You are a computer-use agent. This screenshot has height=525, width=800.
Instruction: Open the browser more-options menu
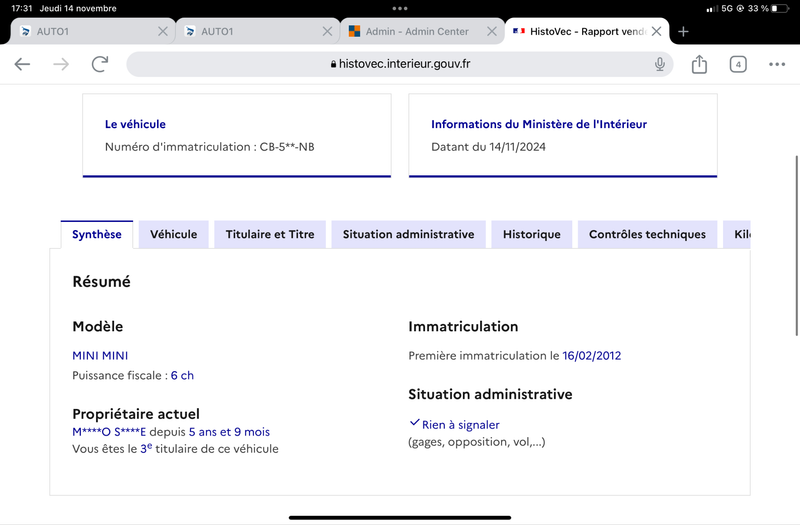pyautogui.click(x=777, y=64)
